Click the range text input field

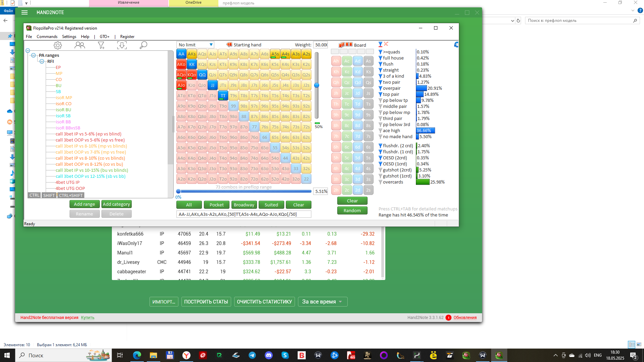[x=244, y=214]
